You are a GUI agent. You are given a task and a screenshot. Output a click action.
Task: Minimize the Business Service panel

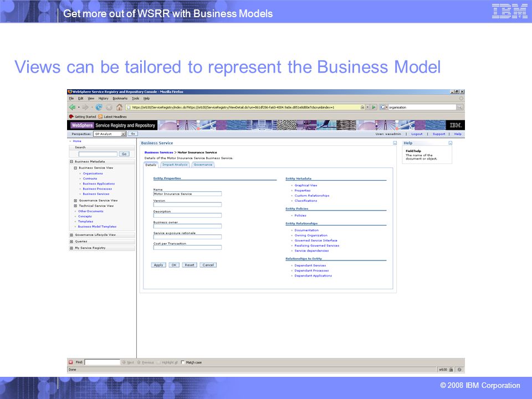pyautogui.click(x=395, y=143)
